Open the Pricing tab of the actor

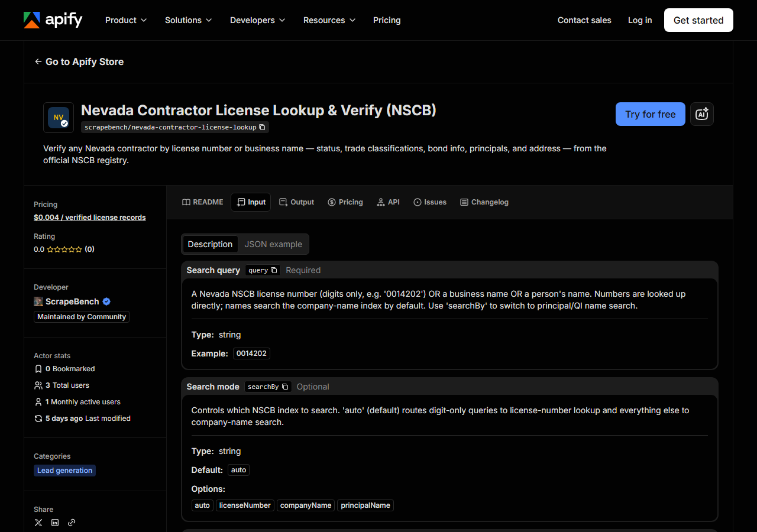345,202
